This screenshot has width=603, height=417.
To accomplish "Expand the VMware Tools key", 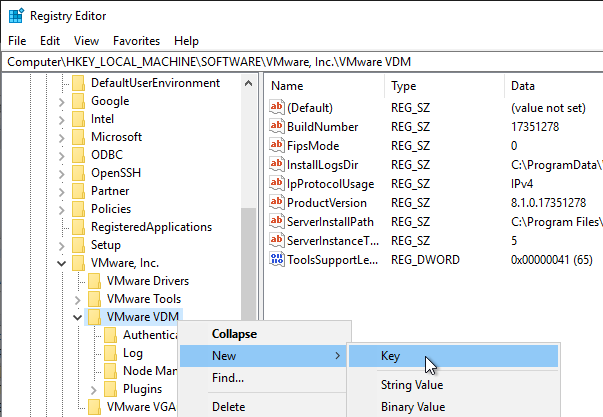I will pos(78,300).
